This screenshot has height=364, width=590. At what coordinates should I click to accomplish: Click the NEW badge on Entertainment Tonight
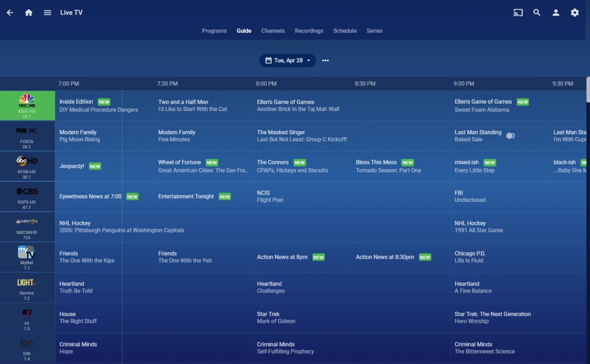click(x=225, y=196)
